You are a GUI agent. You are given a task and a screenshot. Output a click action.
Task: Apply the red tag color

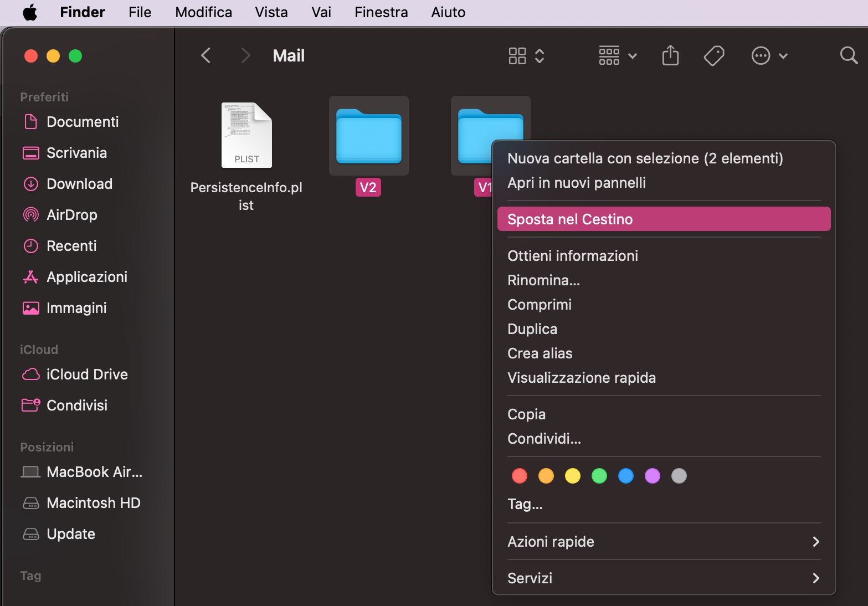(x=520, y=476)
